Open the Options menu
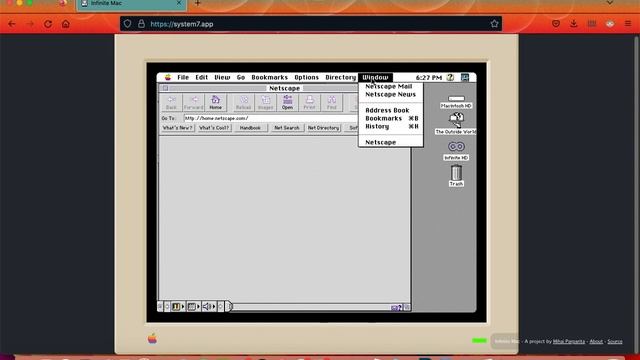This screenshot has height=360, width=640. [x=307, y=77]
